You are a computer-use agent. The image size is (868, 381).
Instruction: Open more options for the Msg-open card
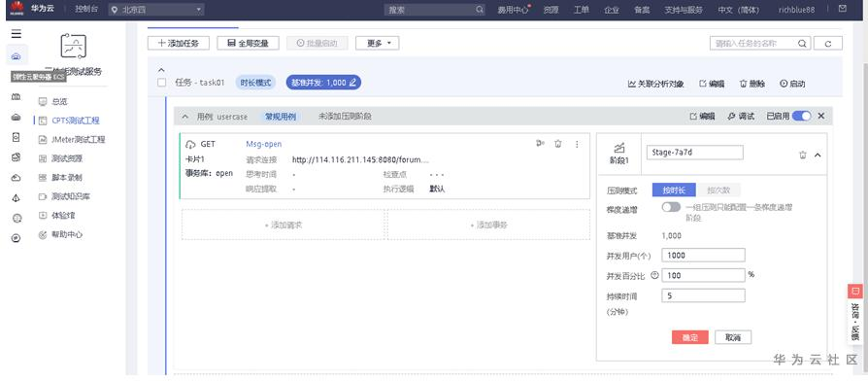click(x=577, y=144)
